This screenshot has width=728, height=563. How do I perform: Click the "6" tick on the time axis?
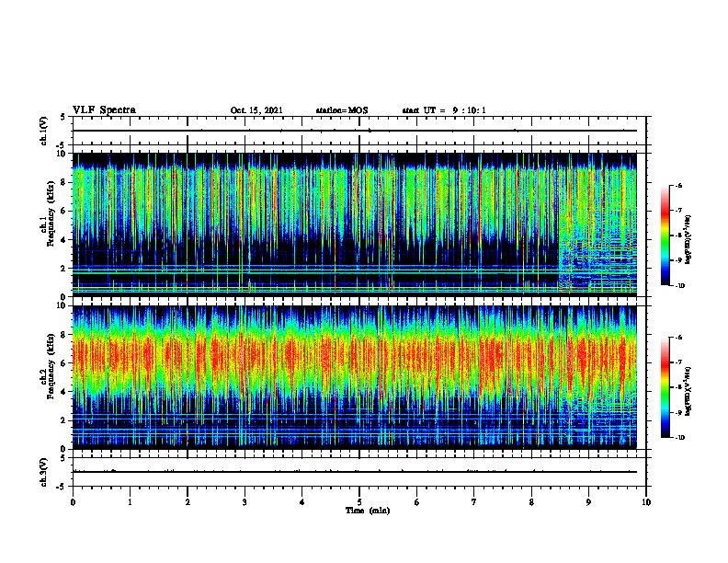417,502
